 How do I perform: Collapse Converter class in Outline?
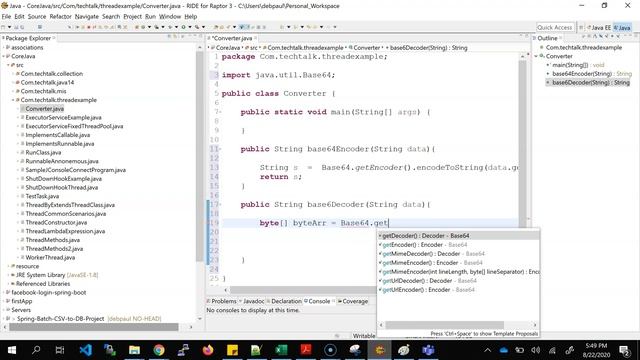[x=536, y=56]
